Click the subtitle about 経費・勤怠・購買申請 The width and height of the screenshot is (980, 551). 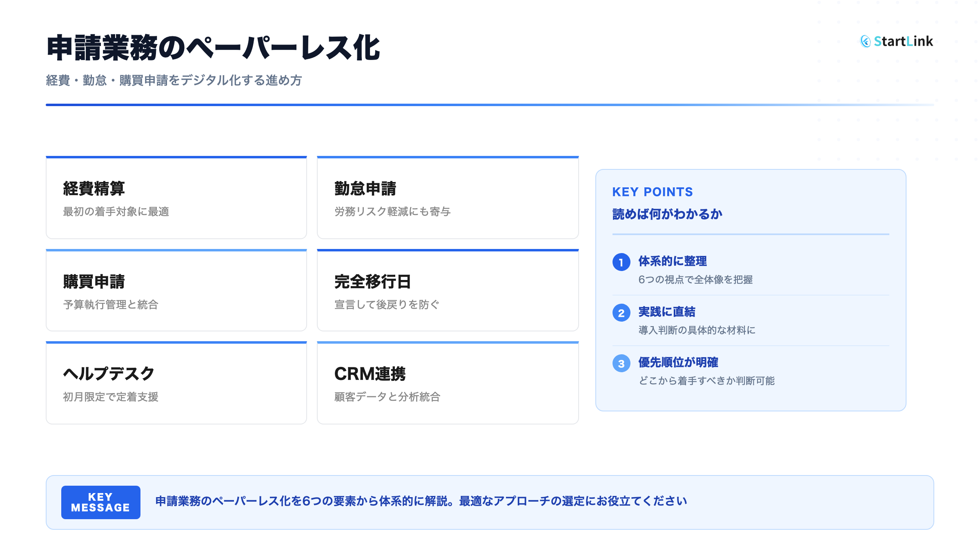tap(174, 80)
